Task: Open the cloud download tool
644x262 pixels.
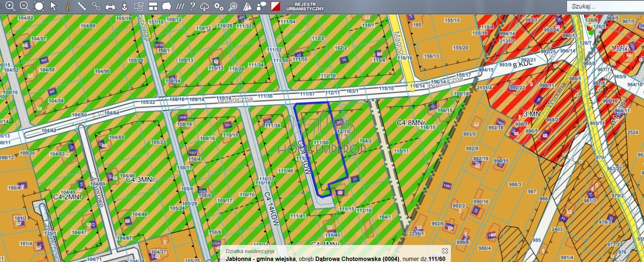Action: tap(204, 6)
